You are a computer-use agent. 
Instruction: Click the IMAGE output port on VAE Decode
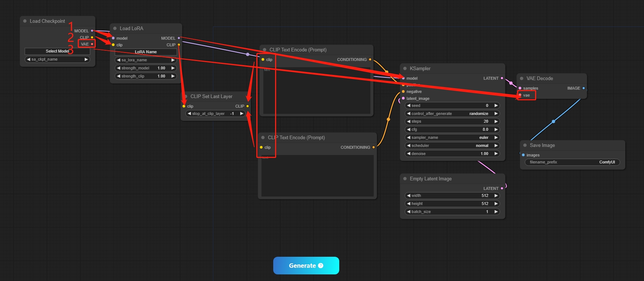point(583,88)
